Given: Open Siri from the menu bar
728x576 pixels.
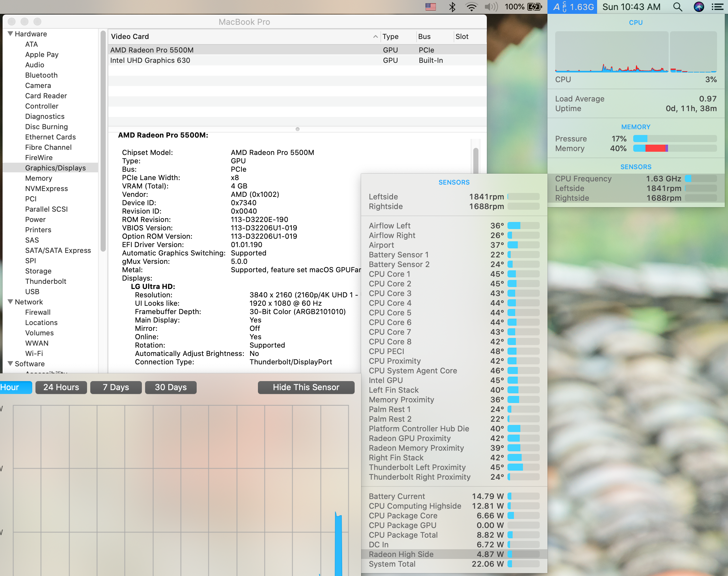Looking at the screenshot, I should coord(699,7).
